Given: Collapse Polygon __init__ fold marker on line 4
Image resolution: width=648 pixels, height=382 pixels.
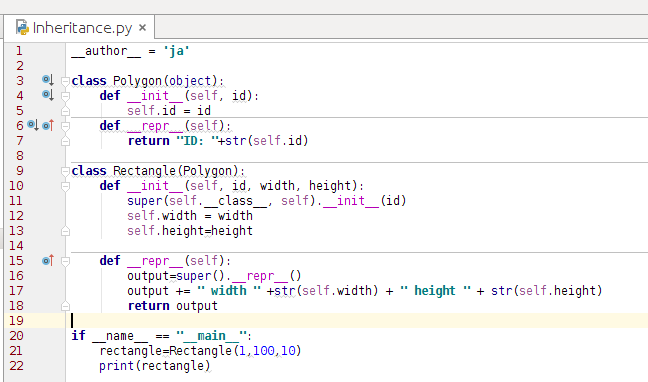Looking at the screenshot, I should pyautogui.click(x=65, y=96).
